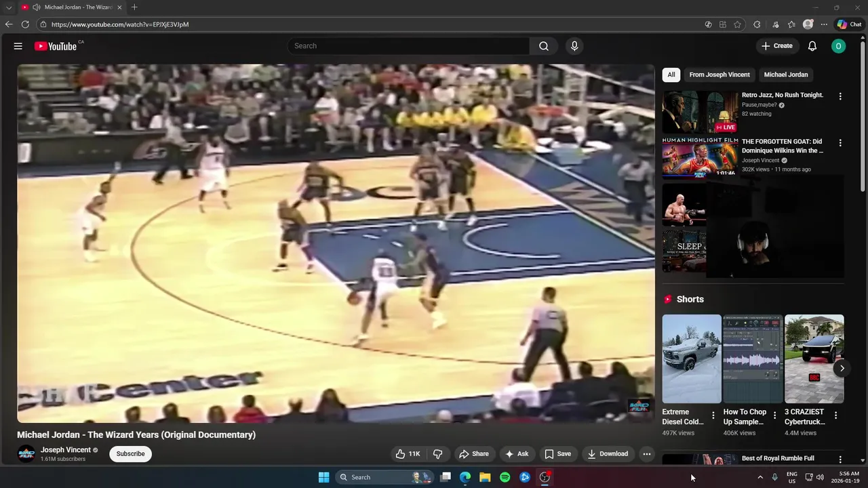Open the Extreme Diesel Cold short
The height and width of the screenshot is (488, 868).
[x=692, y=359]
